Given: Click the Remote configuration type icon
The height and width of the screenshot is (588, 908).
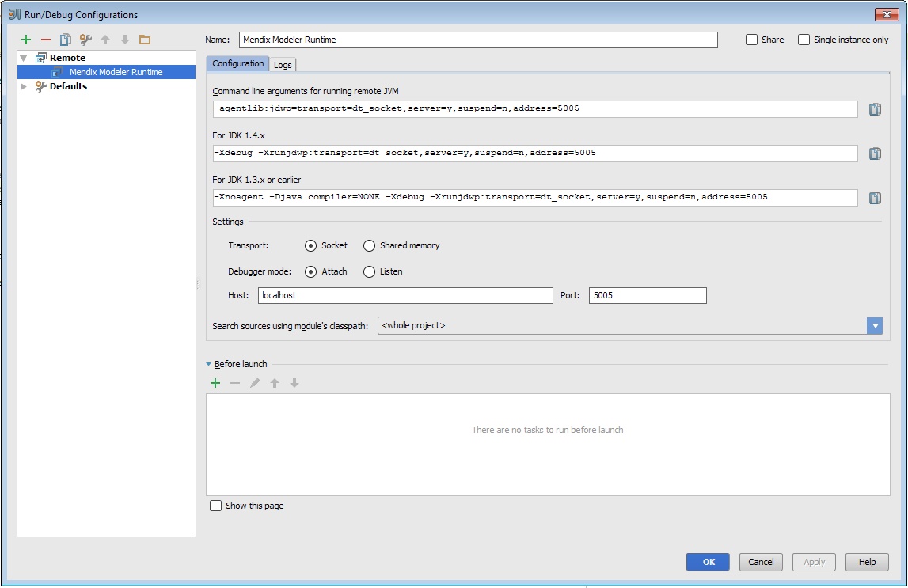Looking at the screenshot, I should click(x=40, y=58).
